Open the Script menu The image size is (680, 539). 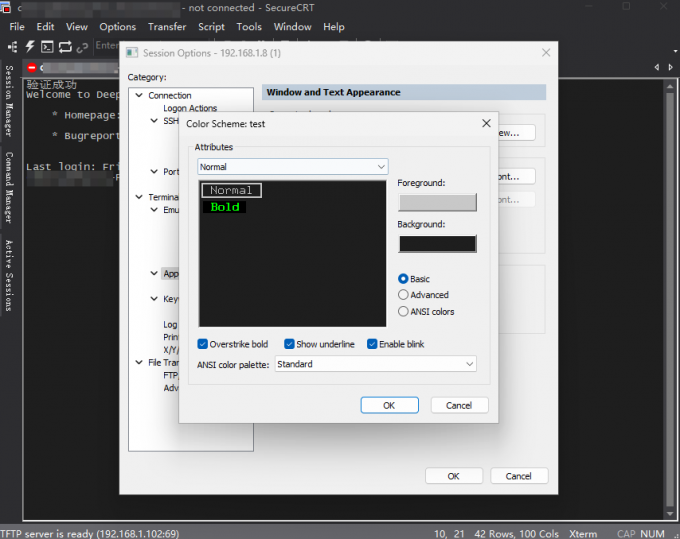point(211,26)
